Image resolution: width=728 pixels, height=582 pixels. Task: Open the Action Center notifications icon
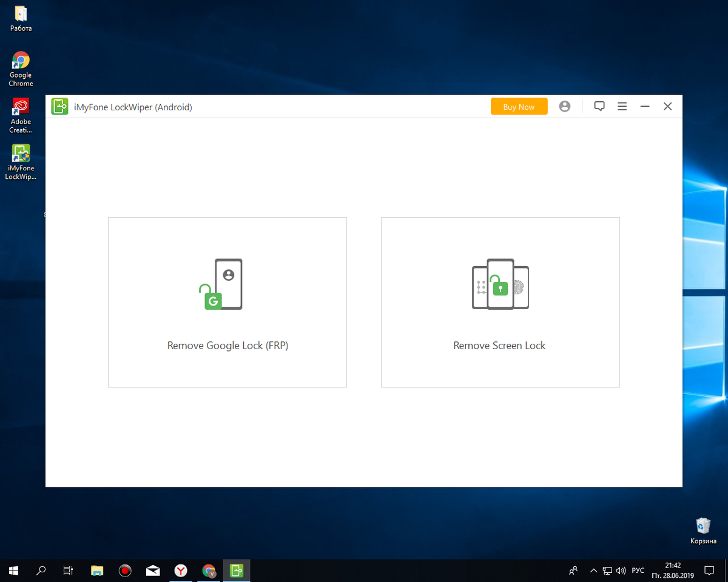point(709,570)
